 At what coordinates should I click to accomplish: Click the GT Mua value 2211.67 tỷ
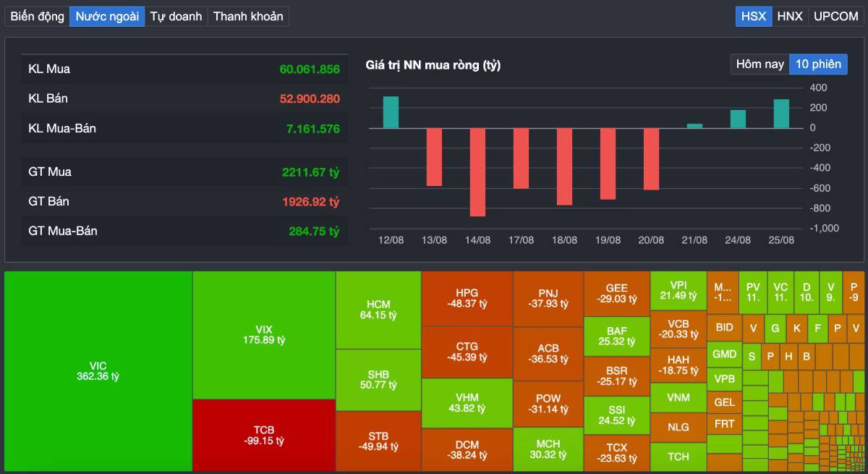tap(310, 172)
